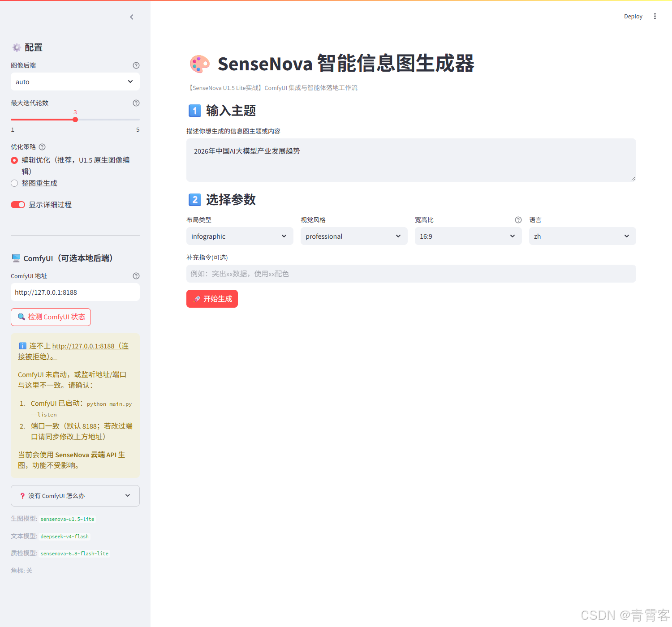Click the number 2 badge icon

point(195,200)
